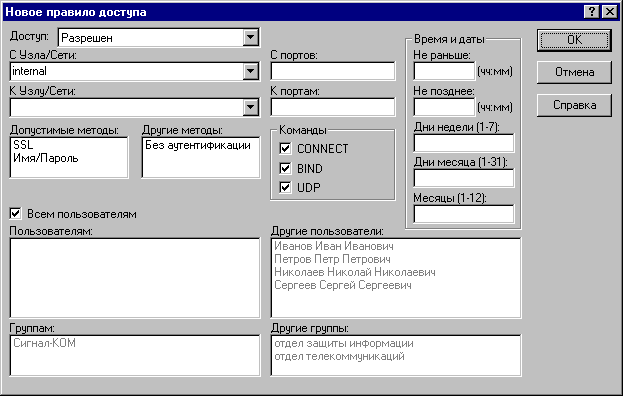Screen dimensions: 623x396
Task: Select Петров Петр Петрович in other users
Action: (x=332, y=259)
